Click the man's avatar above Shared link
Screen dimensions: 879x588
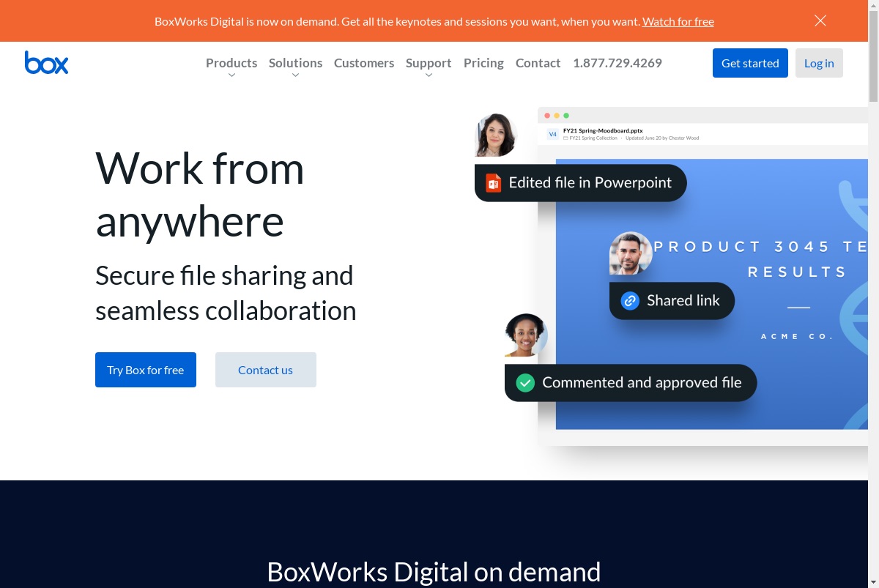(631, 253)
